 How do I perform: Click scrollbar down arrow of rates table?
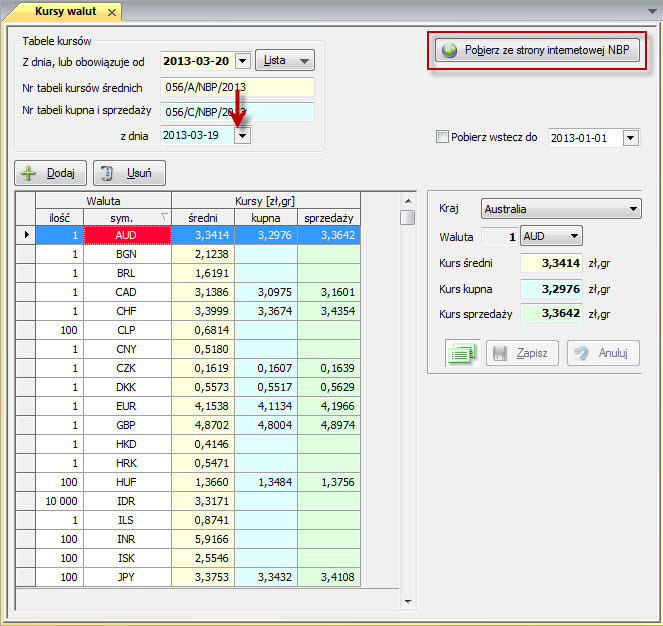[408, 601]
